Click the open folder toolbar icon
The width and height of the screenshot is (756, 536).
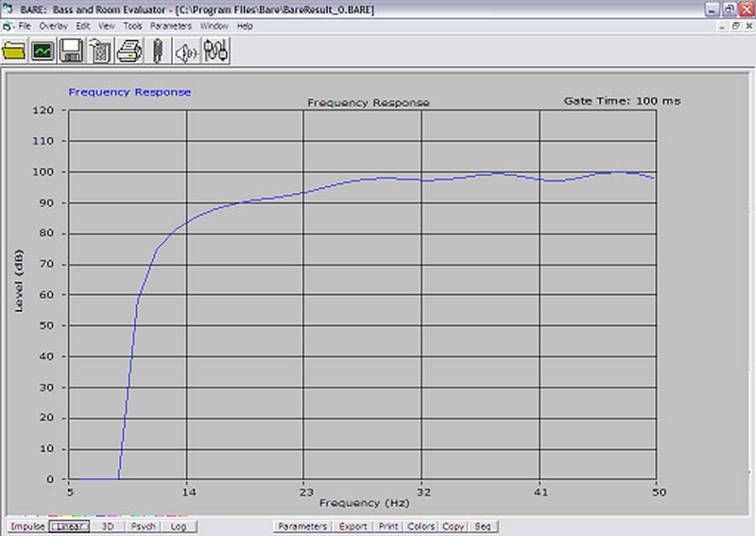pyautogui.click(x=14, y=51)
